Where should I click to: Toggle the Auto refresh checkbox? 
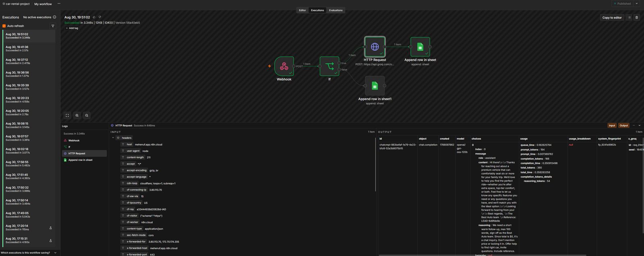coord(4,26)
